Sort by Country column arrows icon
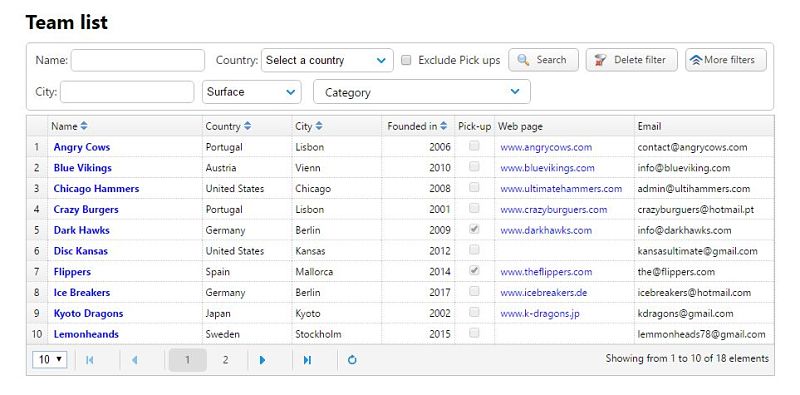The width and height of the screenshot is (800, 395). [247, 126]
